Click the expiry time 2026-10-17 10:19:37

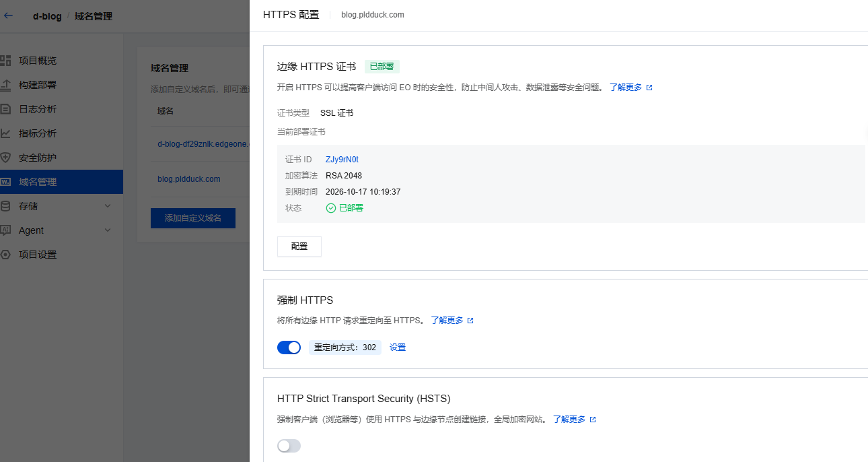tap(363, 192)
